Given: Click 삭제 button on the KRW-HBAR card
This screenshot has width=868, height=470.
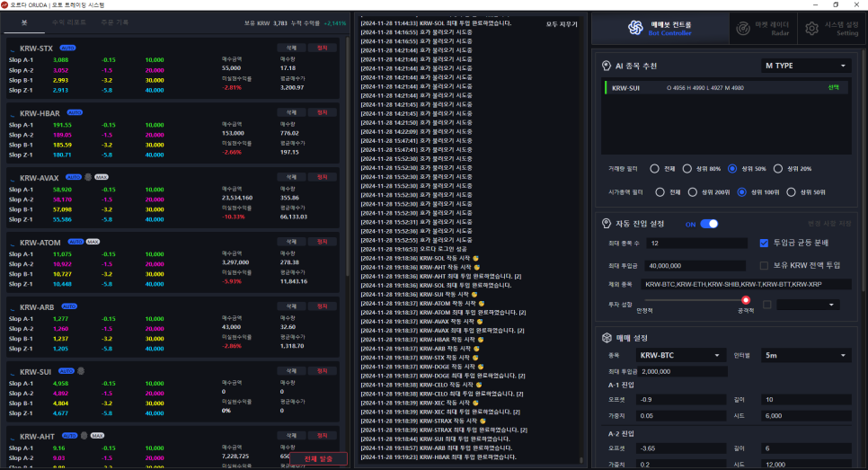Looking at the screenshot, I should [290, 112].
